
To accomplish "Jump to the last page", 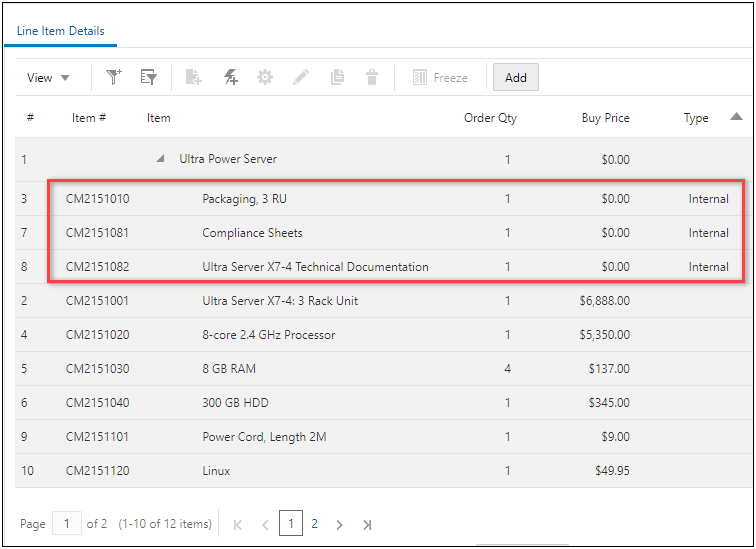I will (367, 524).
